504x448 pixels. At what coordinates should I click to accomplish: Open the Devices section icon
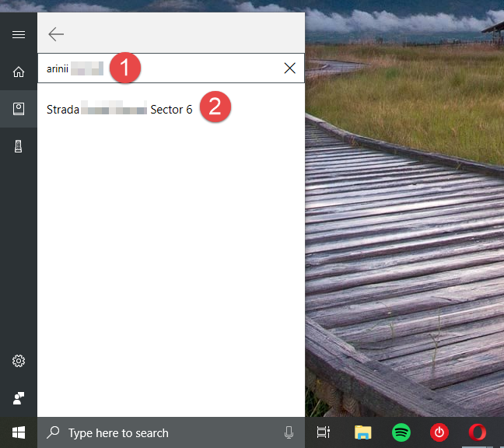(x=19, y=146)
